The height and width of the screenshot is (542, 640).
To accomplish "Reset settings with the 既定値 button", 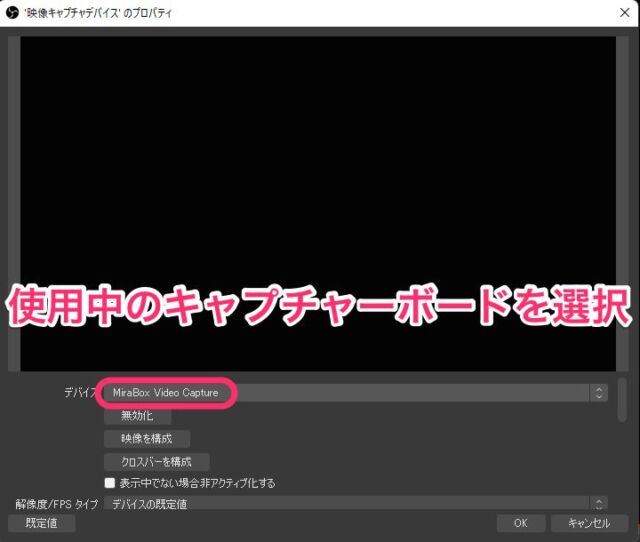I will (x=41, y=523).
